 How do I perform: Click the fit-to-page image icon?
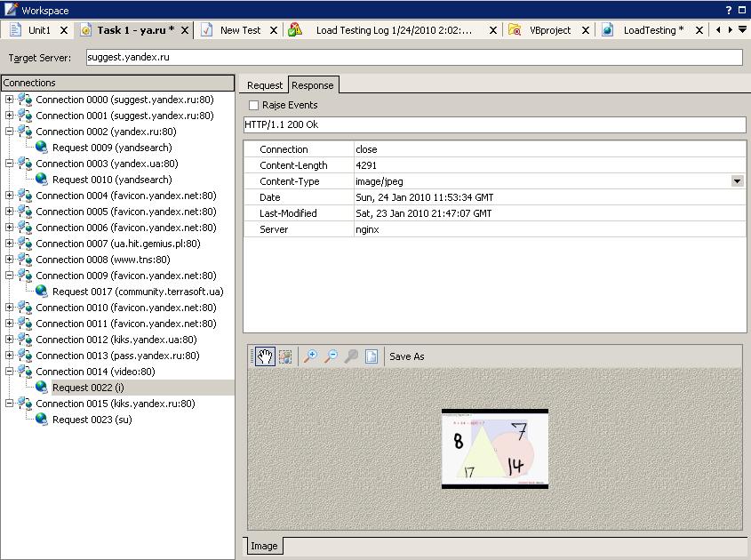(x=372, y=356)
